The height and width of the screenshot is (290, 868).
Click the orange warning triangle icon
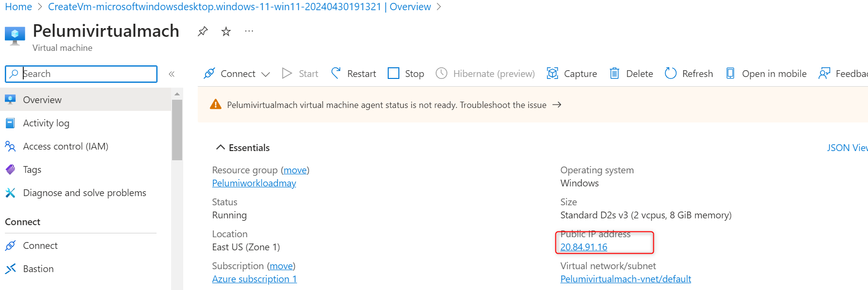pyautogui.click(x=215, y=105)
